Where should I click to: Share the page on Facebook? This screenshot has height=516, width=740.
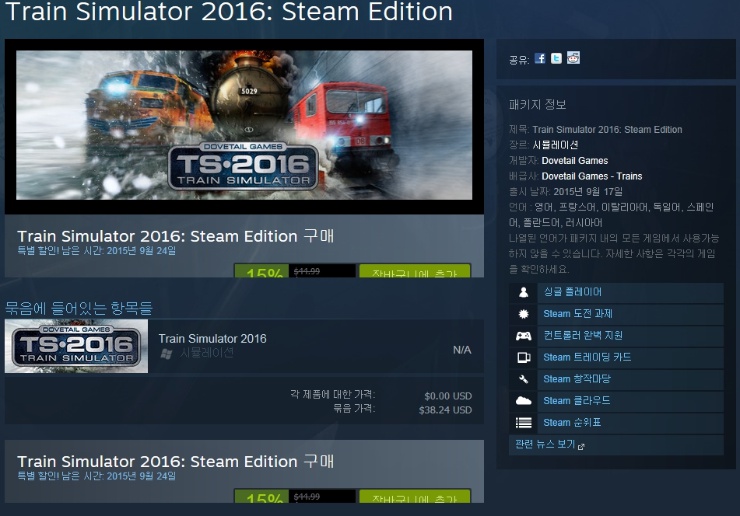point(540,58)
